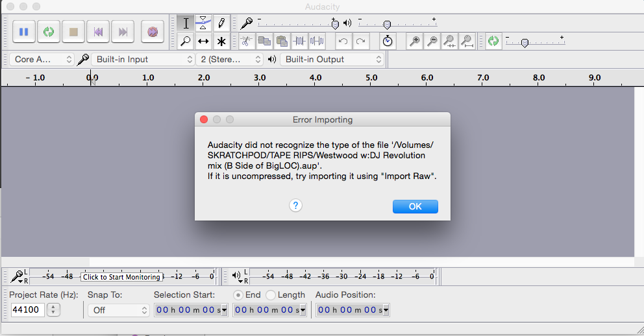This screenshot has height=336, width=644.
Task: Open the recording meter microphone menu
Action: pos(18,276)
